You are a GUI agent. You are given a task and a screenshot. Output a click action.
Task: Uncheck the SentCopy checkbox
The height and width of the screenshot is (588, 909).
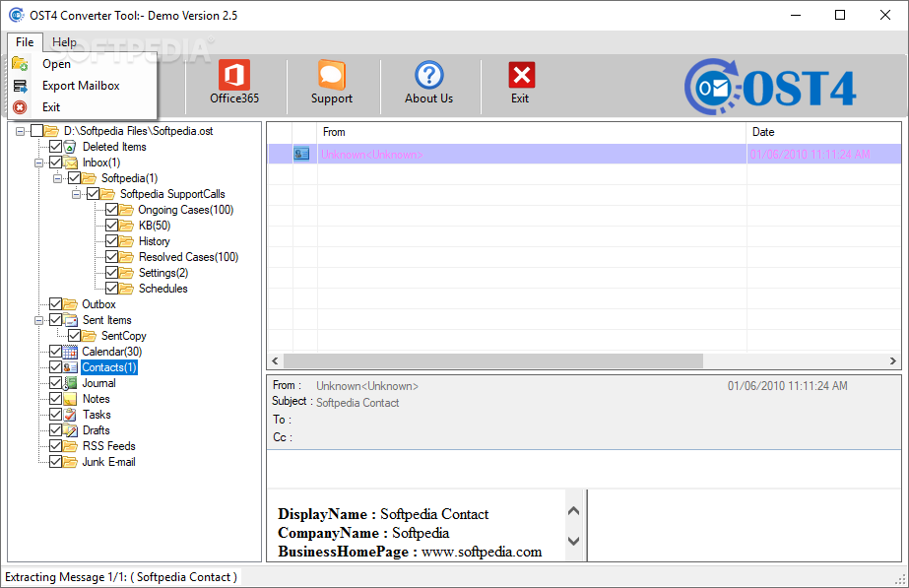click(74, 336)
